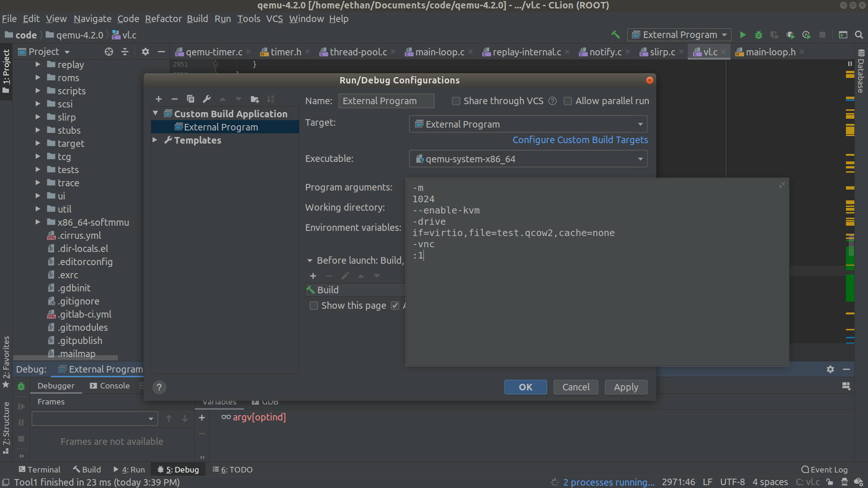Close the Run/Debug Configurations dialog
The image size is (868, 488).
650,80
